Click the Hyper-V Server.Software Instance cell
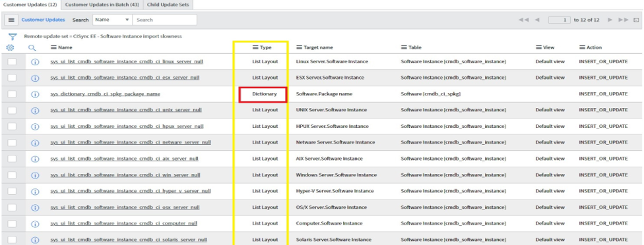Viewport: 644px width, 245px height. 335,191
